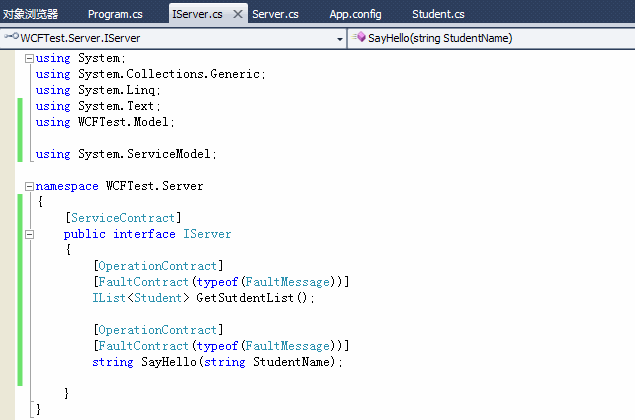Image resolution: width=635 pixels, height=420 pixels.
Task: Click the IList return type
Action: [109, 298]
